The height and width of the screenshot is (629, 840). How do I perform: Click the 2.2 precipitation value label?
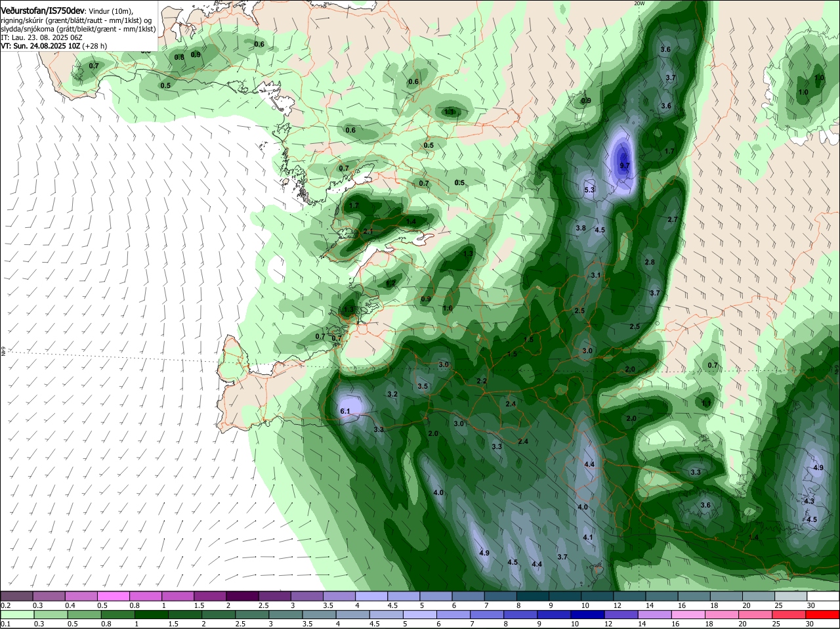(482, 381)
